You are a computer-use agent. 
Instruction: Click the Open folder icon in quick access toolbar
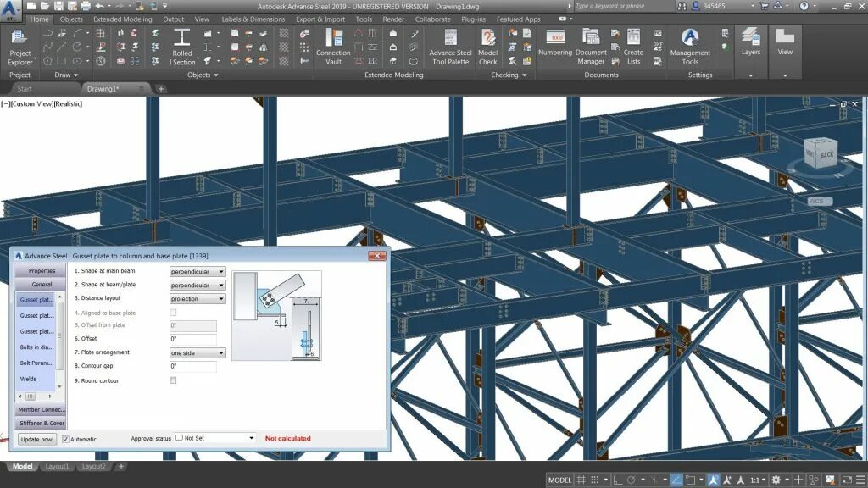(45, 6)
